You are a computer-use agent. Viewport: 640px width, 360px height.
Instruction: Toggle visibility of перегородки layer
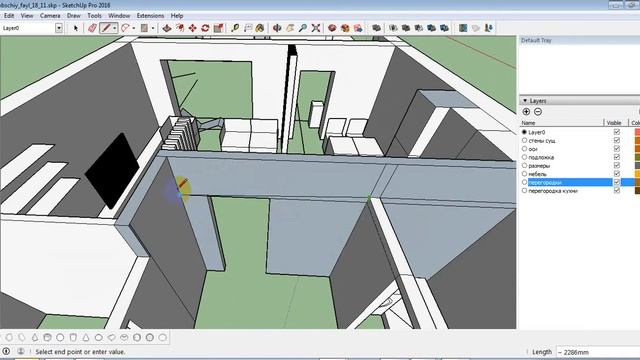[x=617, y=182]
